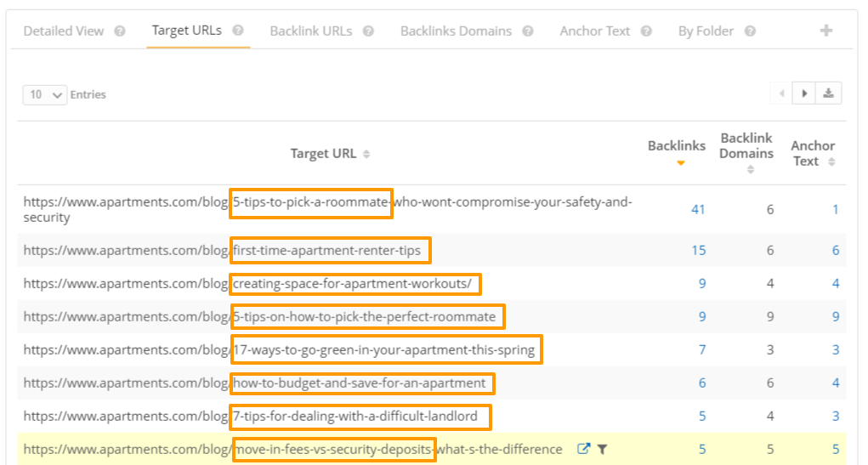Open 7 backlinks for 17-ways-to-go-green row
Viewport: 868px width, 465px height.
pos(702,350)
